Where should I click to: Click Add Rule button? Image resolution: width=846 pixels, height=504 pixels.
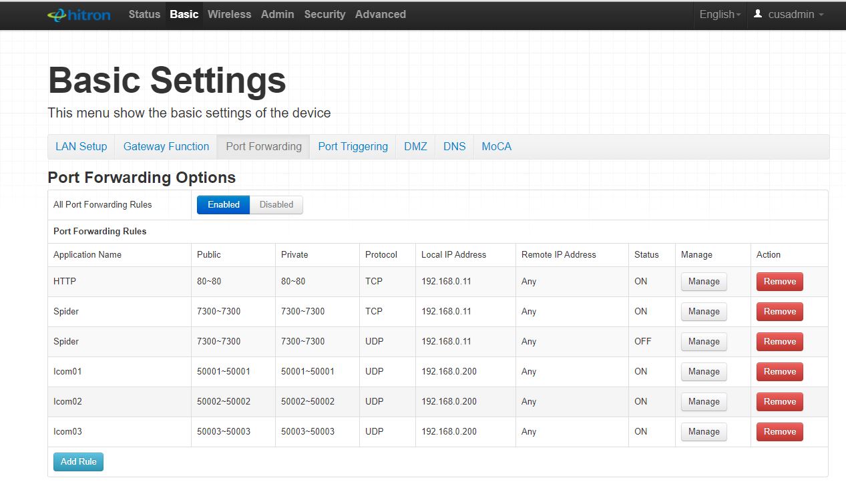click(78, 462)
